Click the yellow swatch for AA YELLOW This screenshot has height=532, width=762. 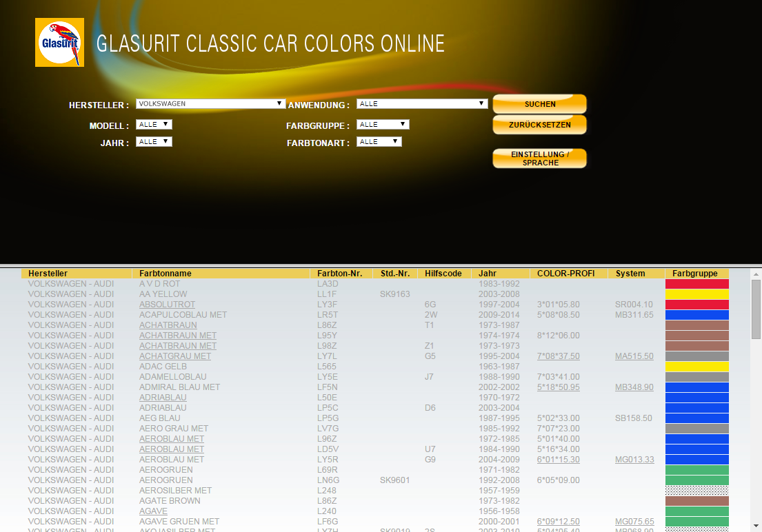(697, 294)
